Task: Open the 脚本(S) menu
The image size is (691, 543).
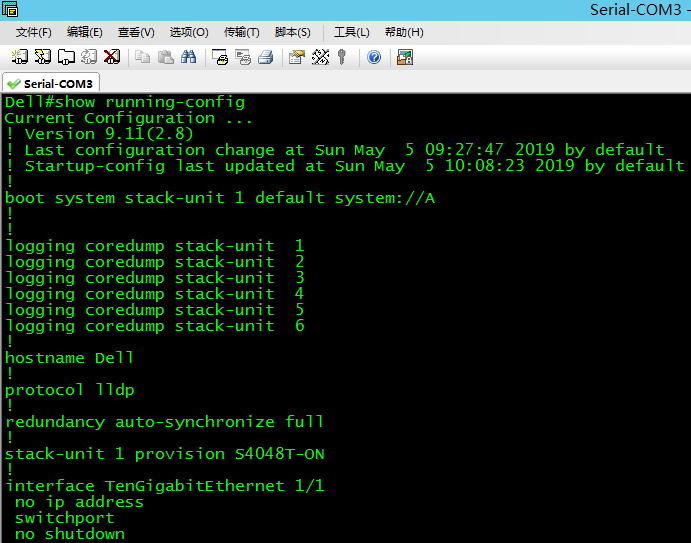Action: click(x=293, y=32)
